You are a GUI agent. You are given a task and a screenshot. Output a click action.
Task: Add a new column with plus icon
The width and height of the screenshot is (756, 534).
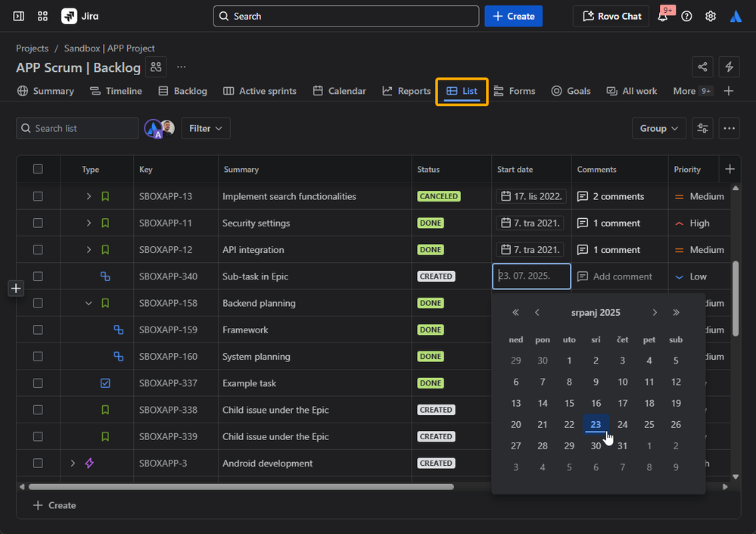click(x=730, y=170)
